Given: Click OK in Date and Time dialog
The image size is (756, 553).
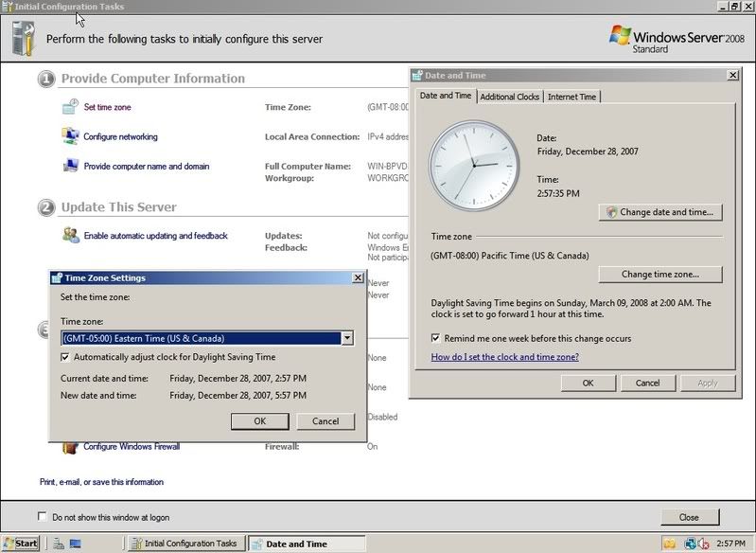Looking at the screenshot, I should click(x=589, y=384).
